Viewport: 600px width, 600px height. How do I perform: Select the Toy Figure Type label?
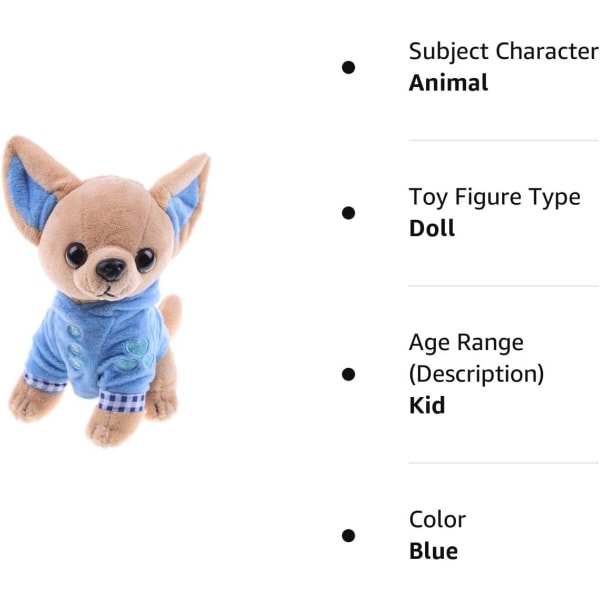click(495, 197)
